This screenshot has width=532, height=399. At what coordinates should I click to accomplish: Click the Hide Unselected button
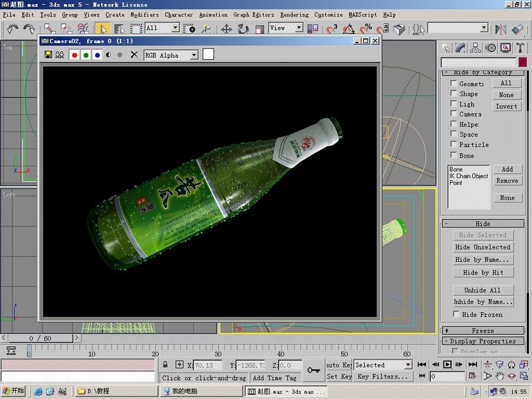pos(483,247)
